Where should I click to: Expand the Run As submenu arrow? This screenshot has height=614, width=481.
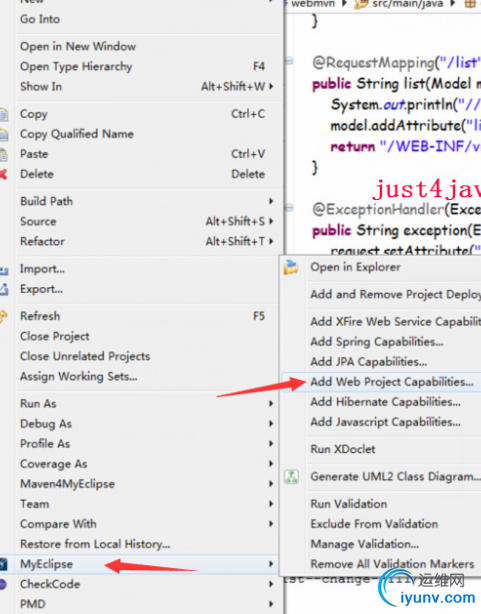click(271, 404)
